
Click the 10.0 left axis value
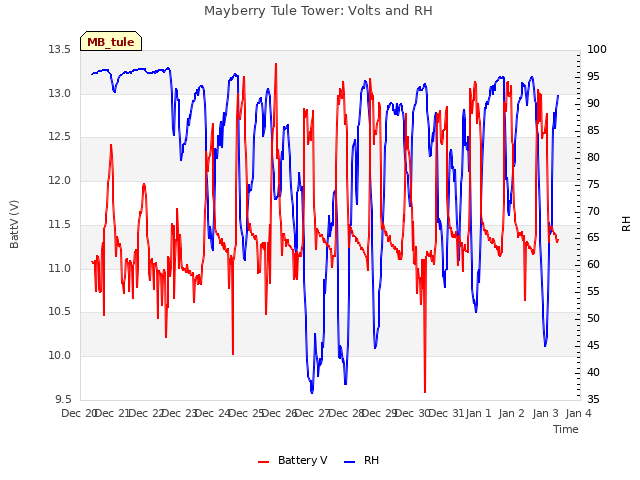(x=60, y=356)
